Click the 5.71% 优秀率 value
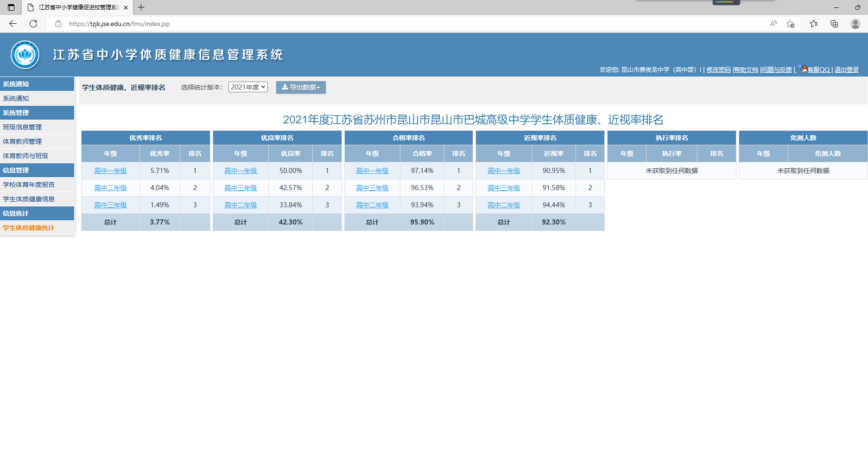Screen dimensions: 868x455 coord(160,171)
